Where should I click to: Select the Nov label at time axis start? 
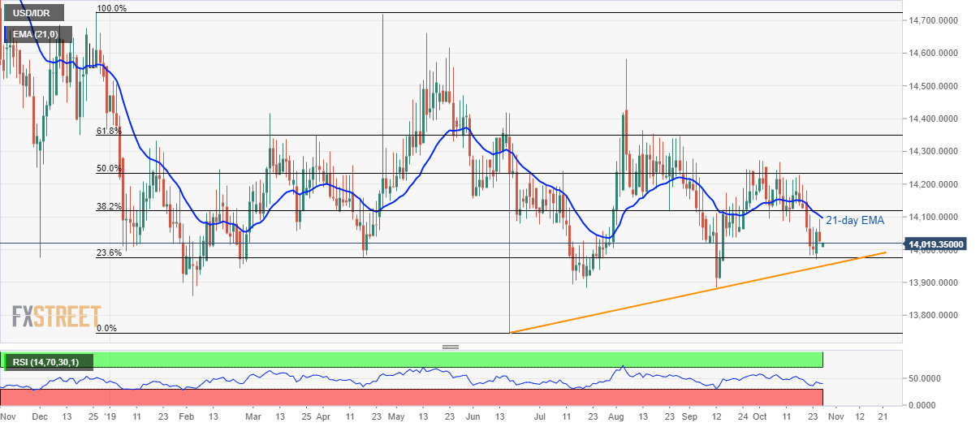click(x=8, y=415)
